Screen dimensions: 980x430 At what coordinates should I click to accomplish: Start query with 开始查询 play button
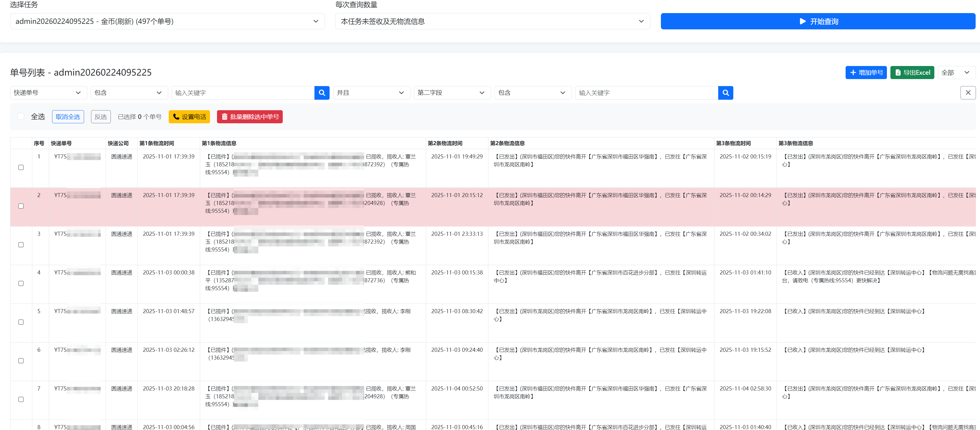tap(818, 21)
